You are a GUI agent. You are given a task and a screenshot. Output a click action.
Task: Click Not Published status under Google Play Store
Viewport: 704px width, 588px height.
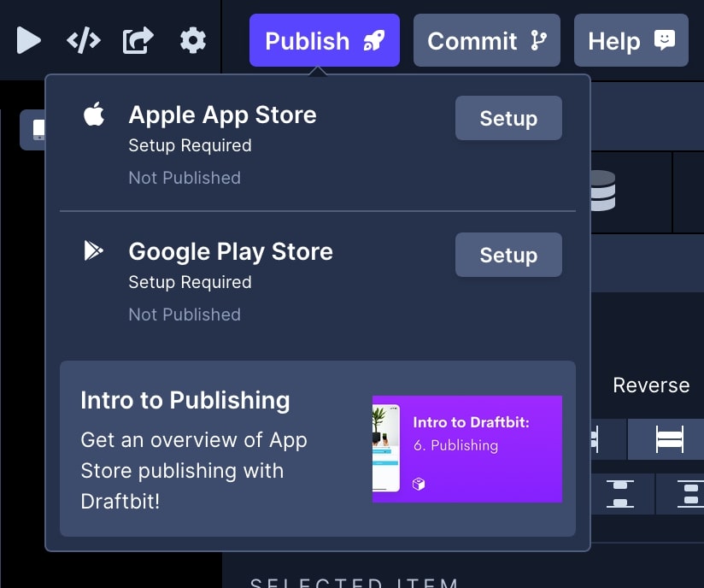click(x=185, y=315)
